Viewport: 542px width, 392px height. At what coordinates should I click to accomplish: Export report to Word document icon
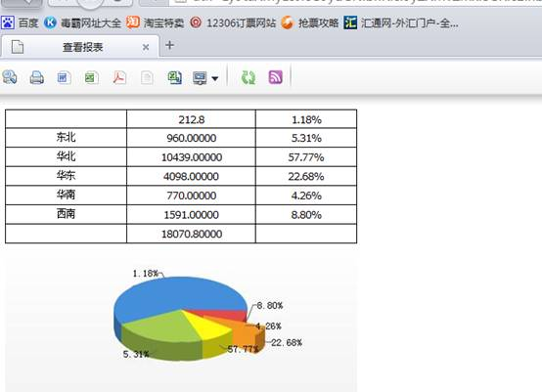point(64,77)
